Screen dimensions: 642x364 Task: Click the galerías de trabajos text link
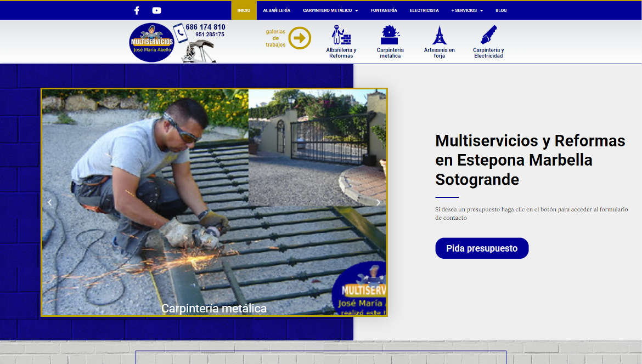[275, 38]
